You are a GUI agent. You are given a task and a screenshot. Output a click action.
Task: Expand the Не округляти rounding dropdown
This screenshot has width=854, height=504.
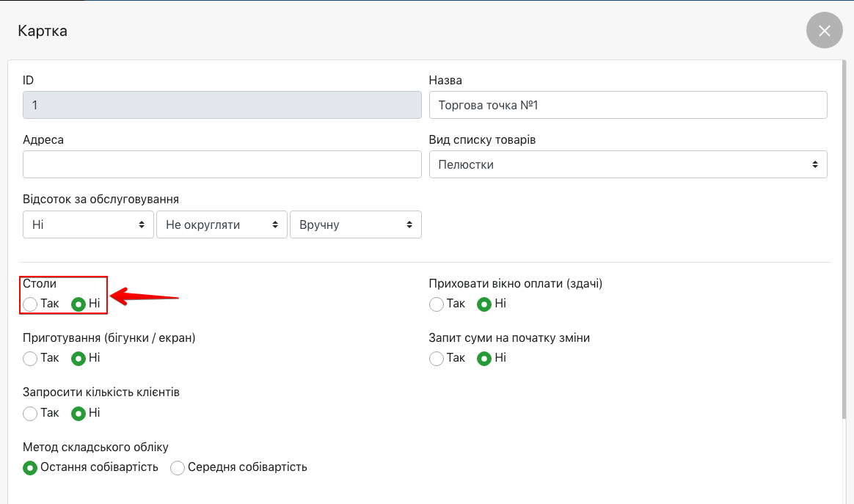pyautogui.click(x=222, y=224)
